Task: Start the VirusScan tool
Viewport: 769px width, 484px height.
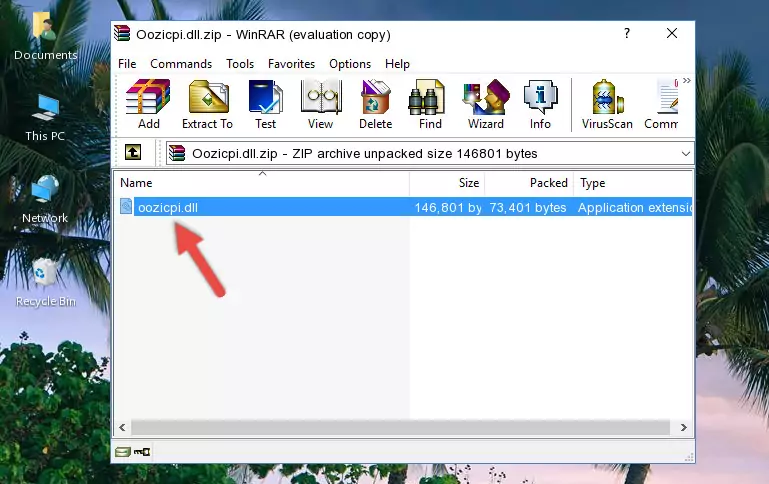Action: click(607, 104)
